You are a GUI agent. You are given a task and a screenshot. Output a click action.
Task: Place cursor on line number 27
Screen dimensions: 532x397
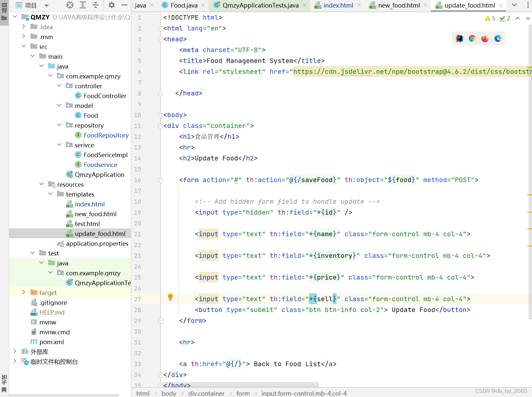[x=138, y=299]
